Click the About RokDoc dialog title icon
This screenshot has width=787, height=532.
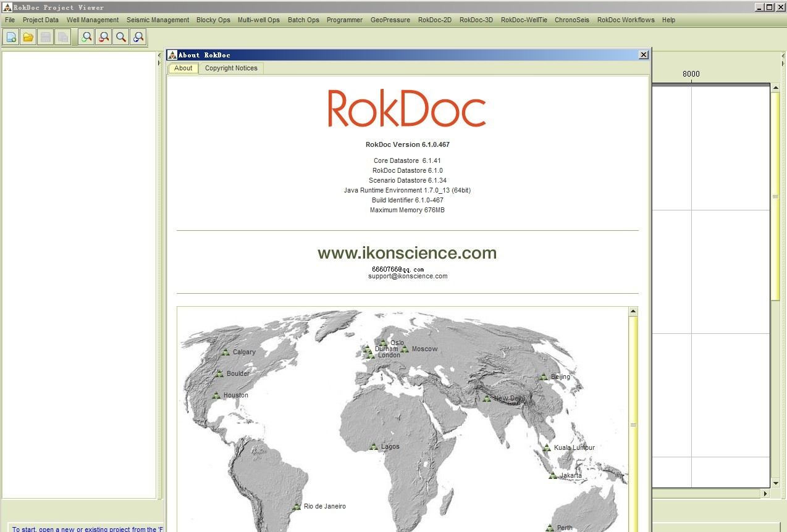coord(172,55)
